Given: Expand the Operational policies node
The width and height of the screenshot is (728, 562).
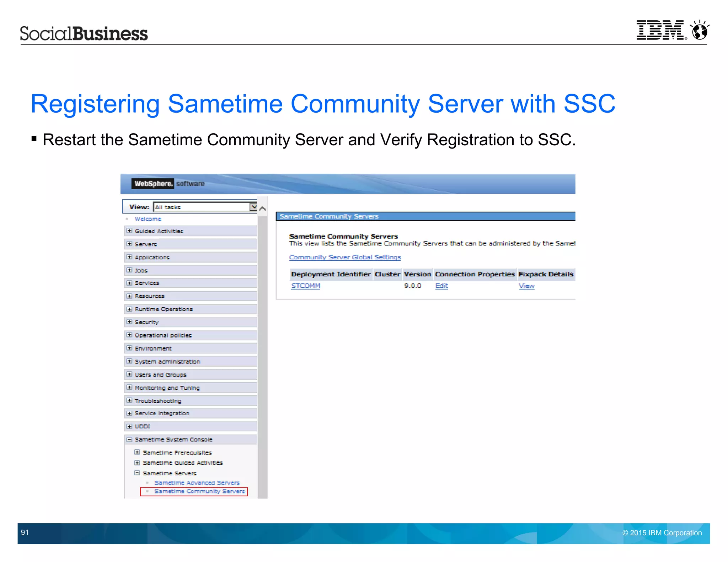Looking at the screenshot, I should click(129, 335).
